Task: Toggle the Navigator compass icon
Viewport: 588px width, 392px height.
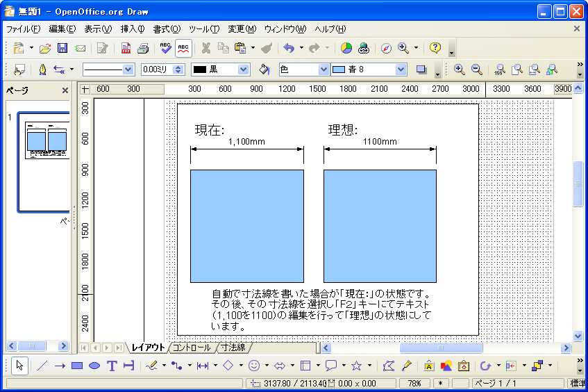Action: point(386,48)
